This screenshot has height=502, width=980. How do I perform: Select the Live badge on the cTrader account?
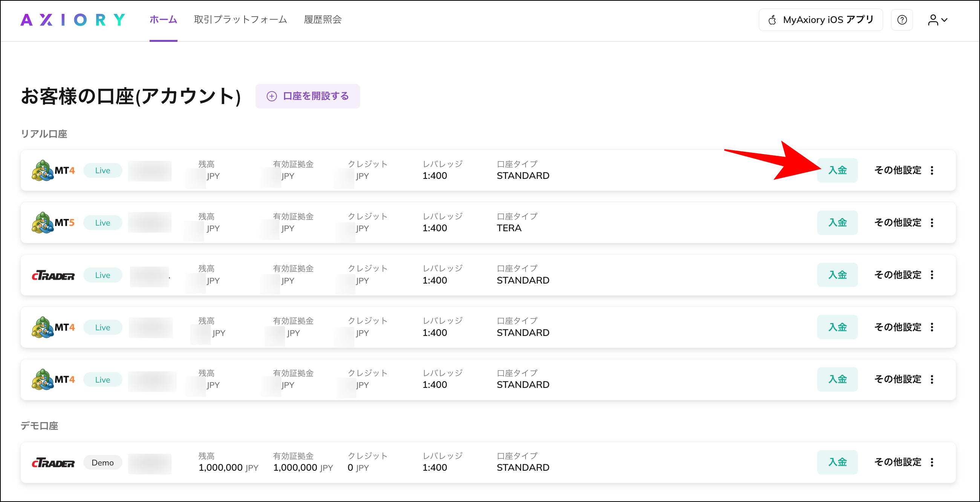point(102,275)
